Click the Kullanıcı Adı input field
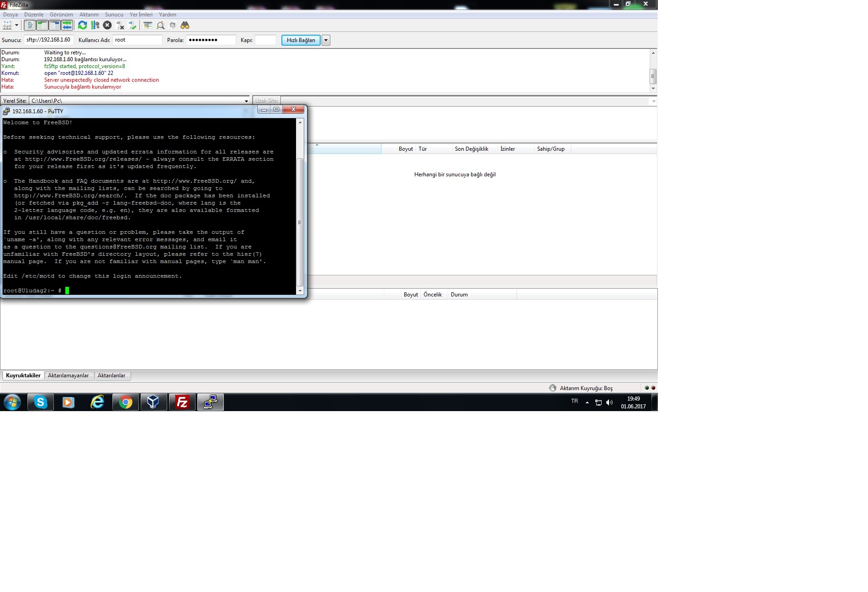The height and width of the screenshot is (592, 868). tap(138, 40)
